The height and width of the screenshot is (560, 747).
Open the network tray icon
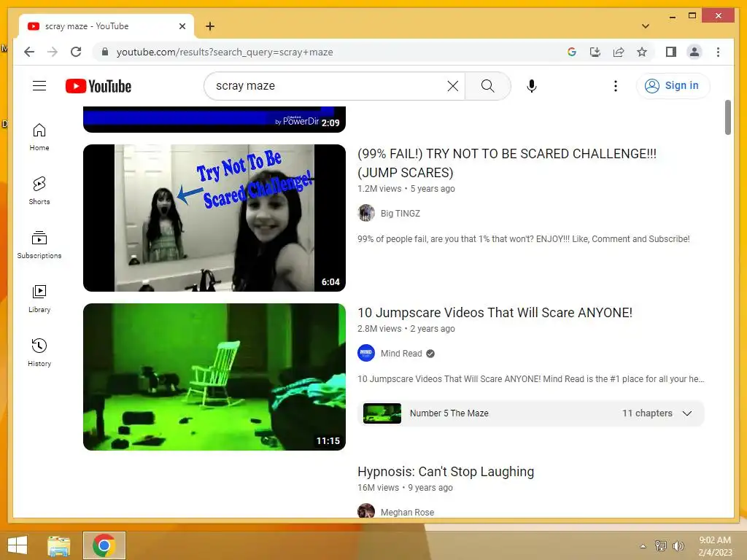660,545
